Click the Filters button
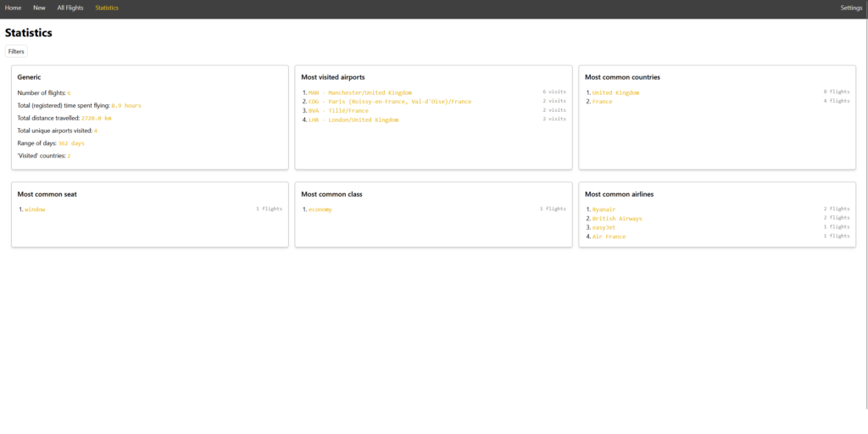 [x=16, y=52]
